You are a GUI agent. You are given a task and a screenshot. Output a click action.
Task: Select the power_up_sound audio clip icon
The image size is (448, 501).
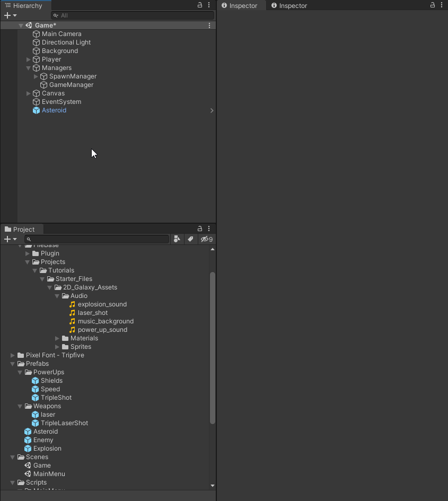point(73,330)
